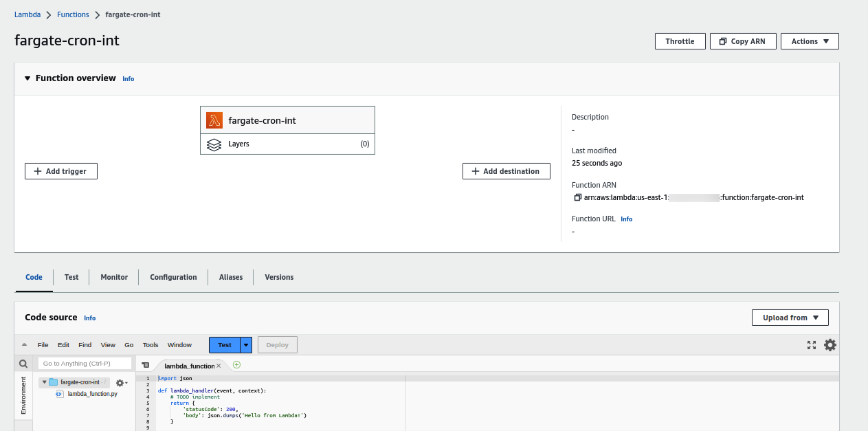Viewport: 868px width, 431px height.
Task: Open the Monitor tab
Action: point(114,277)
